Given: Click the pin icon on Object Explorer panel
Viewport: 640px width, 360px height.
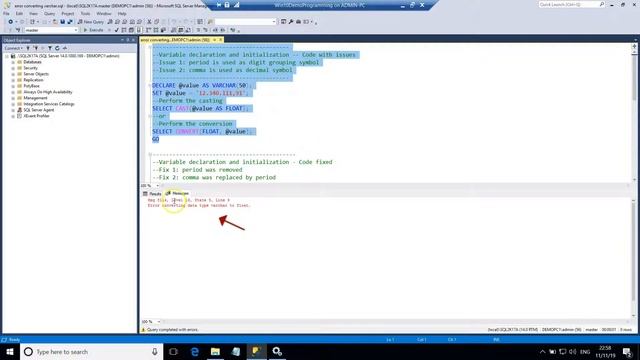Looking at the screenshot, I should tap(128, 40).
